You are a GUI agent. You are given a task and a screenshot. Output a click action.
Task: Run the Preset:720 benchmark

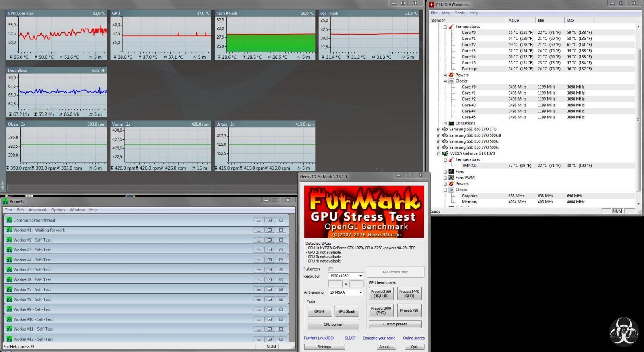[409, 311]
